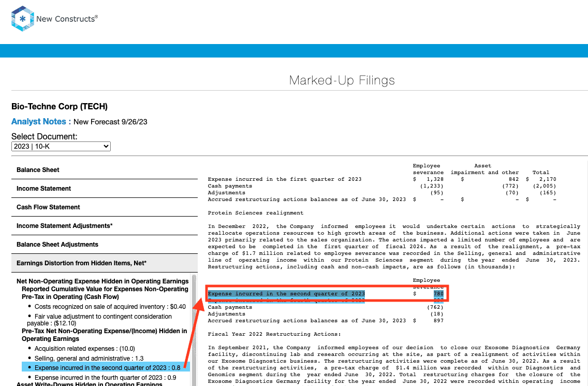The image size is (588, 386).
Task: Select 'Costs recognized on sale of acquired inventory' item
Action: click(110, 307)
